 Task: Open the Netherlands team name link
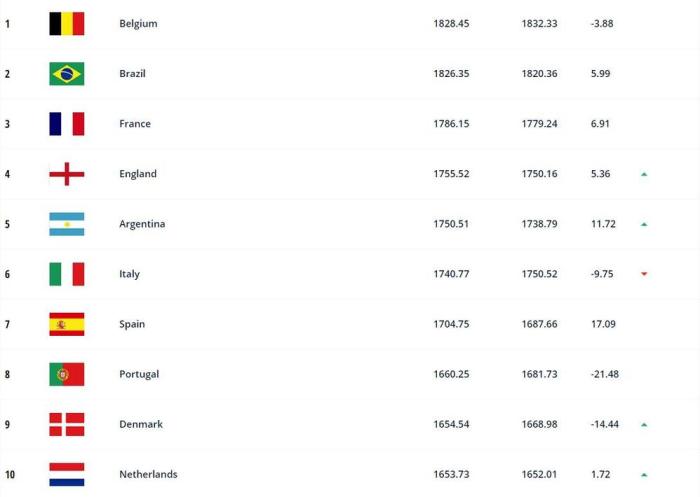pos(147,474)
